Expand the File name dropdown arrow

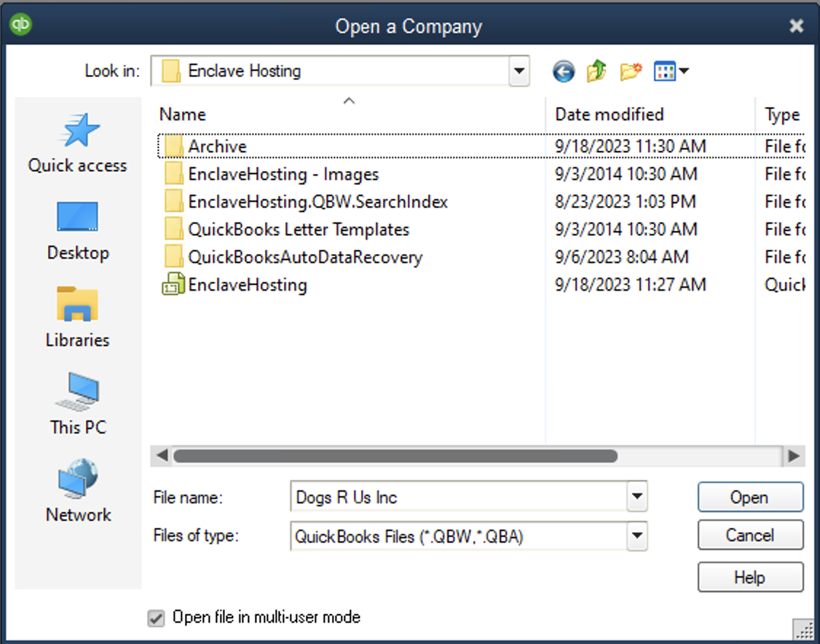pyautogui.click(x=637, y=496)
